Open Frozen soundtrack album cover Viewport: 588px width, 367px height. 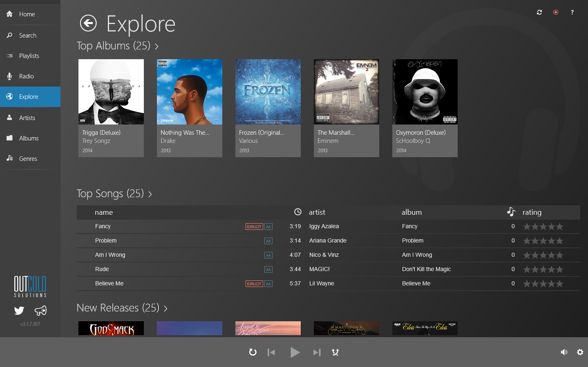[268, 92]
